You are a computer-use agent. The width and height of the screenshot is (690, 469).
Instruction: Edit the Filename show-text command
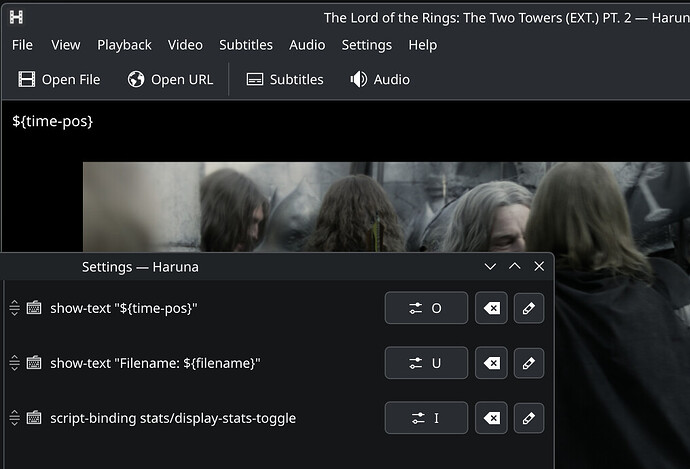(x=529, y=363)
